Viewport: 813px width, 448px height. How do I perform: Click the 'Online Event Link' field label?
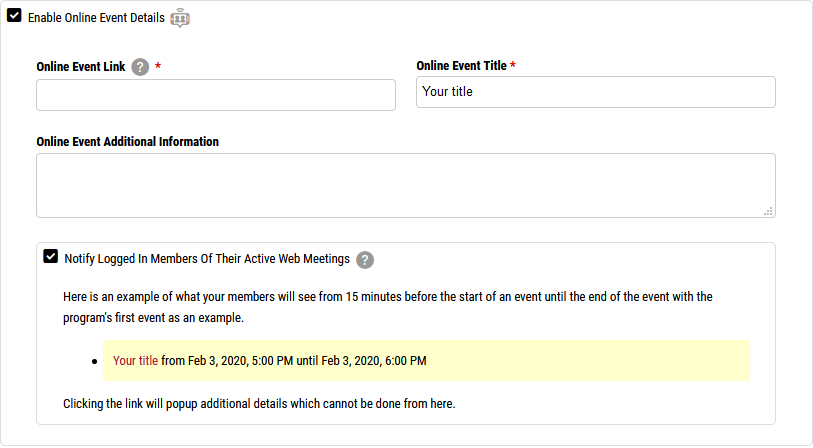coord(81,67)
